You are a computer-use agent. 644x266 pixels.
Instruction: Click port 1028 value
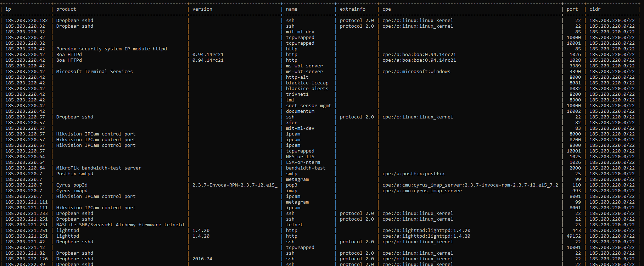[575, 60]
